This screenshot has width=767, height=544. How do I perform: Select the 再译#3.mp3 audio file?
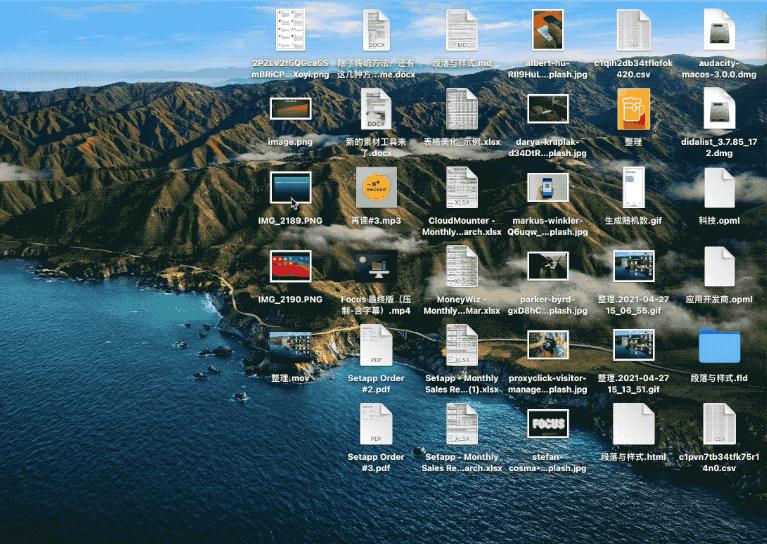pos(376,187)
